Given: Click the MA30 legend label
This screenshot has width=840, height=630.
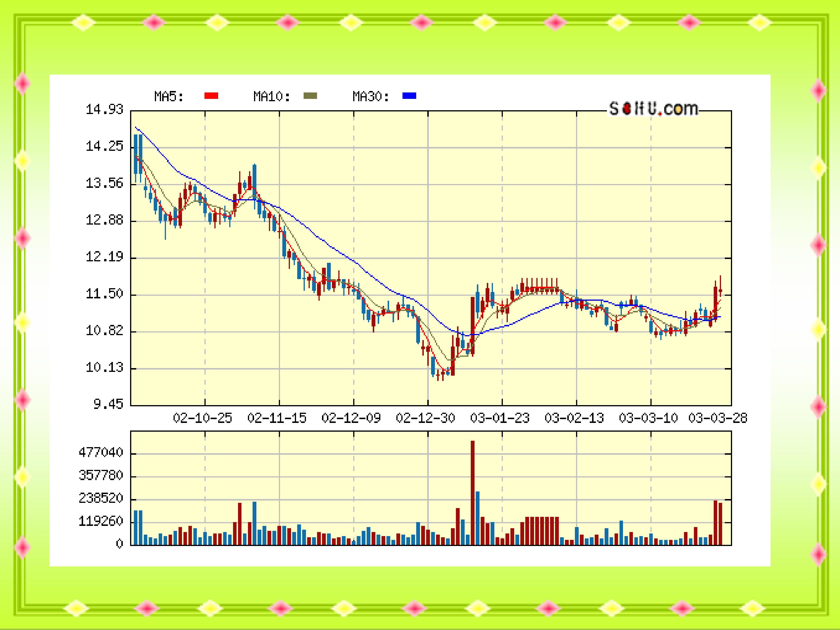Looking at the screenshot, I should [x=371, y=97].
